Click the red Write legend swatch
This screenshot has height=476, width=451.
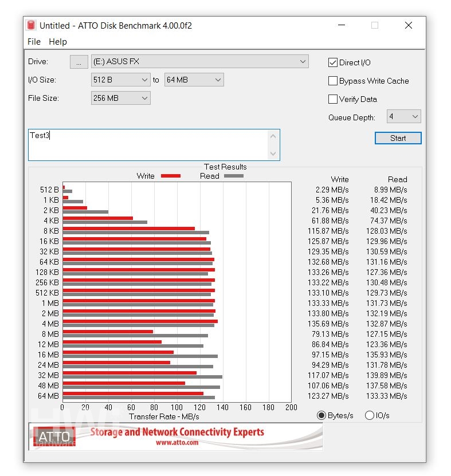coord(171,176)
